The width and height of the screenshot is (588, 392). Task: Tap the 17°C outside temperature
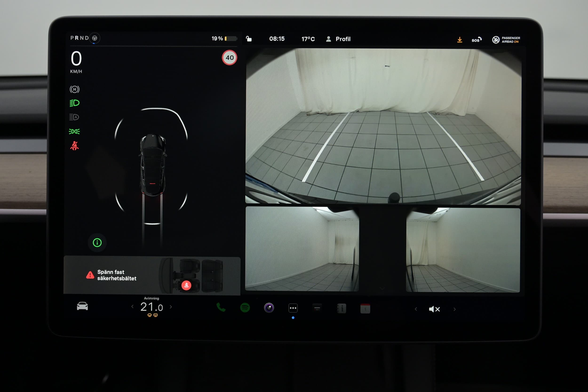(308, 39)
